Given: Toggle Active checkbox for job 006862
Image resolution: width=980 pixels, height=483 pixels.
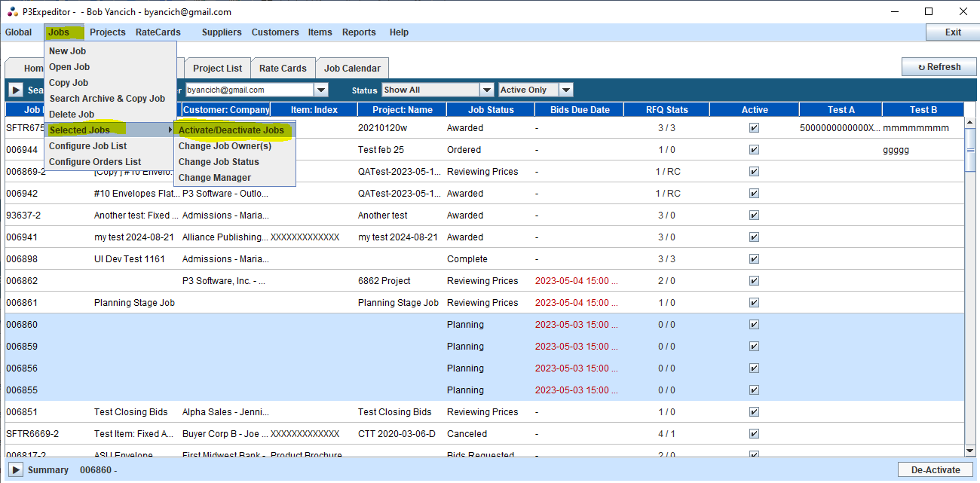Looking at the screenshot, I should coord(754,281).
